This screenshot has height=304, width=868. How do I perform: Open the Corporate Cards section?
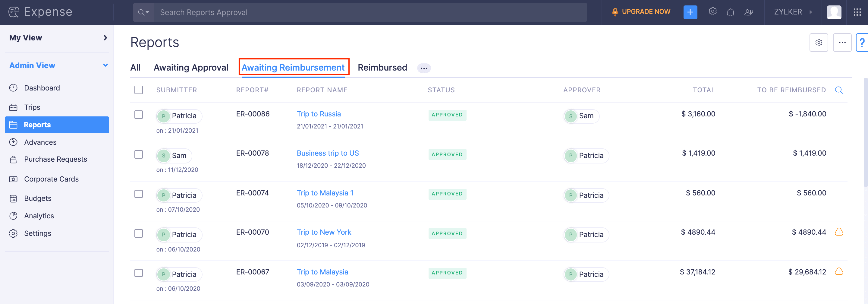pyautogui.click(x=51, y=179)
